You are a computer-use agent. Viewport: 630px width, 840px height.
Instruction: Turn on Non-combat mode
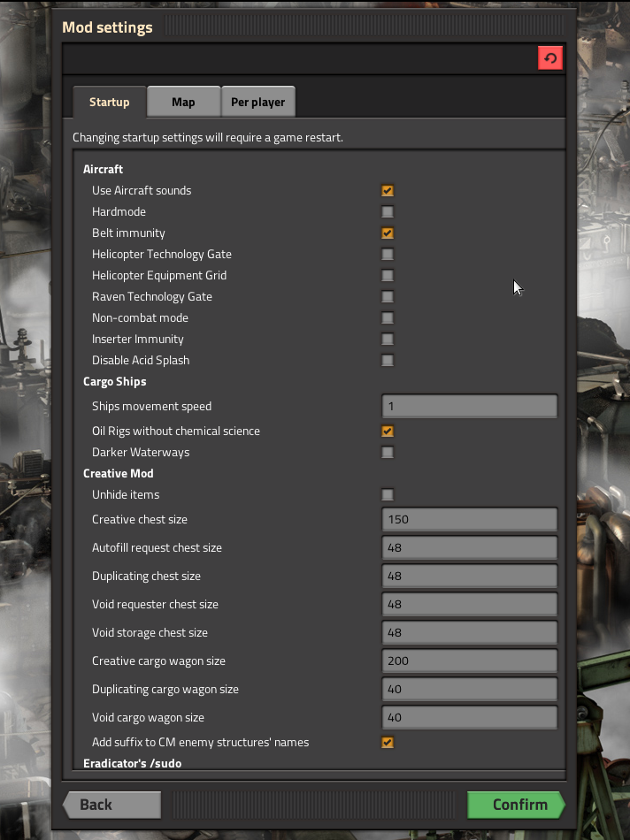click(x=388, y=317)
